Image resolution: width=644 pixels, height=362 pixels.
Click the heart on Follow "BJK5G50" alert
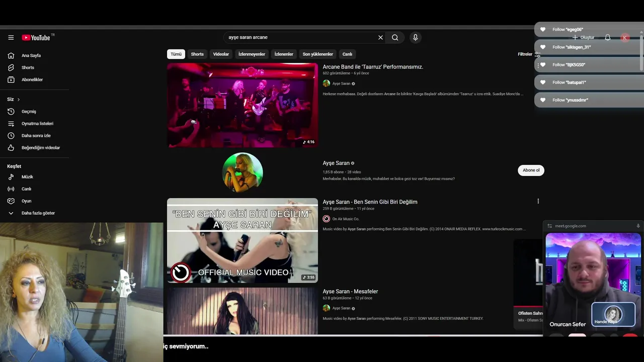[542, 65]
